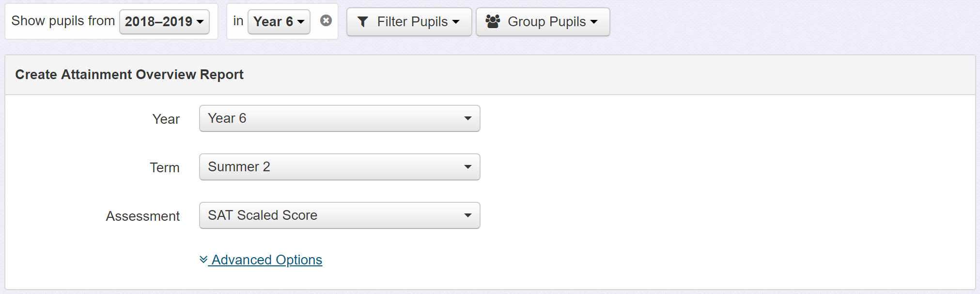Click the Assessment field label

tap(143, 216)
